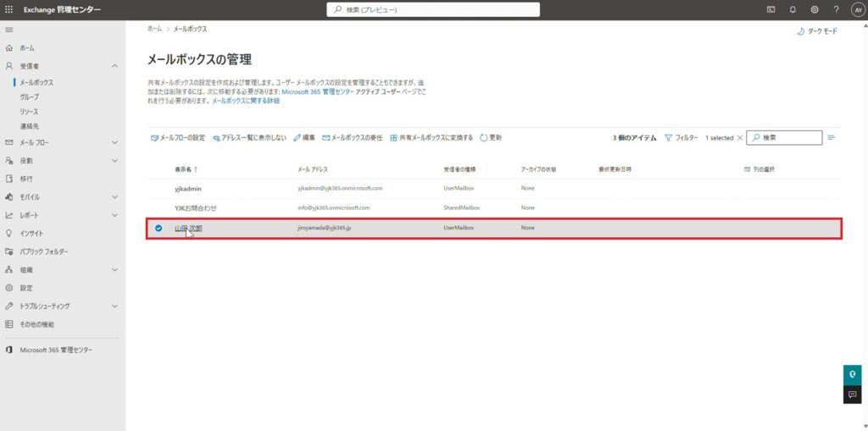Click the 更新 refresh button
Image resolution: width=868 pixels, height=431 pixels.
491,138
